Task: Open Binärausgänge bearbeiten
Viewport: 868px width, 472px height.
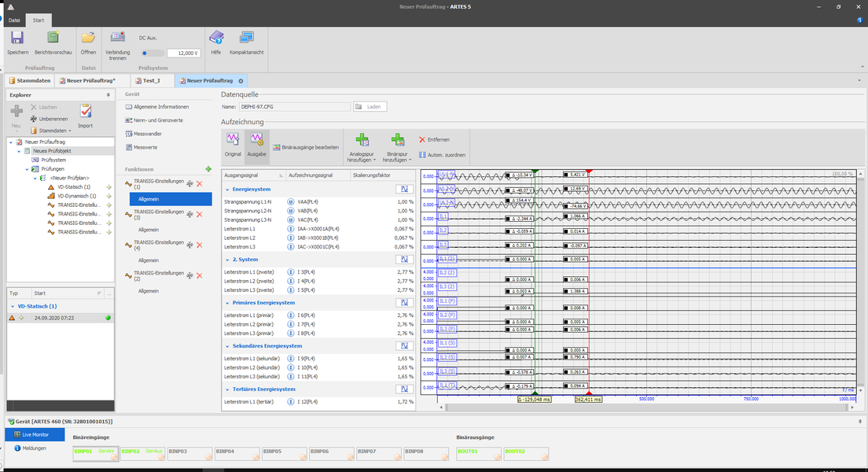Action: coord(306,147)
